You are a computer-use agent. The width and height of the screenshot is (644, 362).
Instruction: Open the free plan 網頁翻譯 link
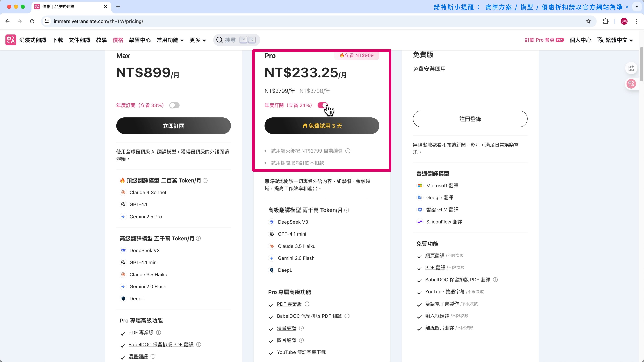(x=435, y=256)
